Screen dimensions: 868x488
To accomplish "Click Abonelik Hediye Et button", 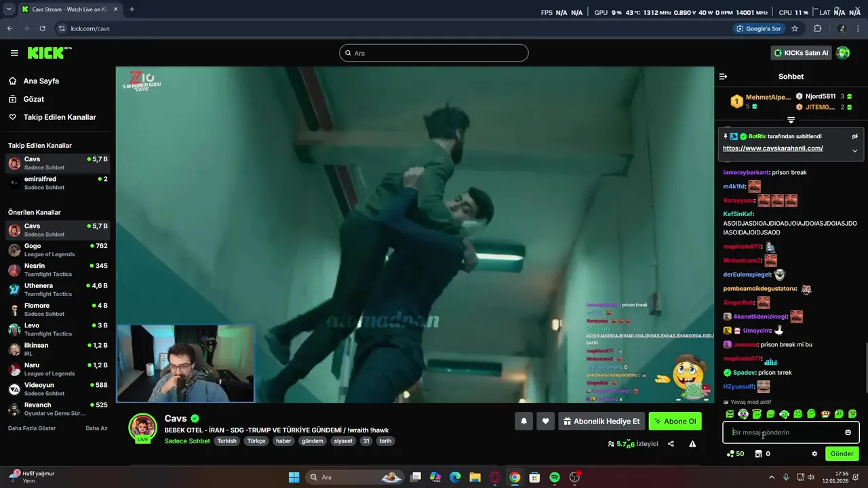I will (601, 422).
